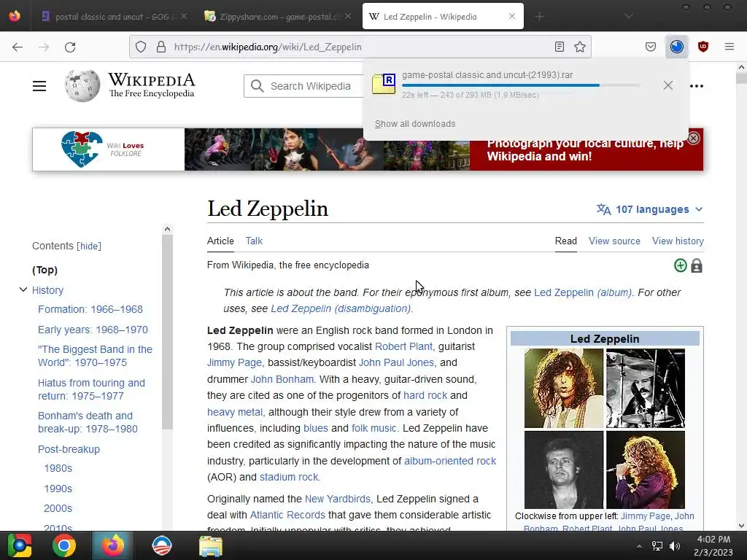Open the uBlock Origin extension icon
Screen dimensions: 747x560
click(x=703, y=47)
